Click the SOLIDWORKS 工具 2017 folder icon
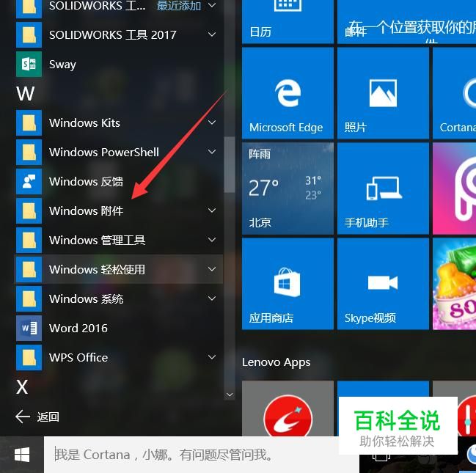This screenshot has width=476, height=473. (x=29, y=35)
